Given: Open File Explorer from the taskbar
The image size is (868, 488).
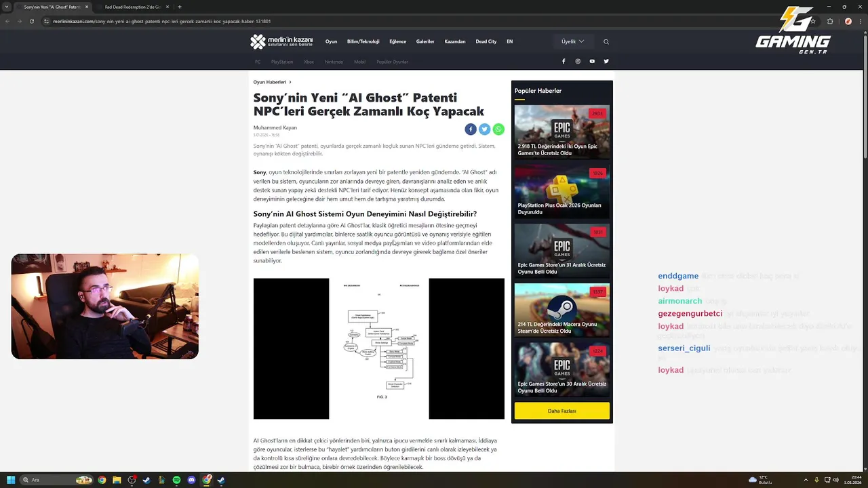Looking at the screenshot, I should [117, 480].
